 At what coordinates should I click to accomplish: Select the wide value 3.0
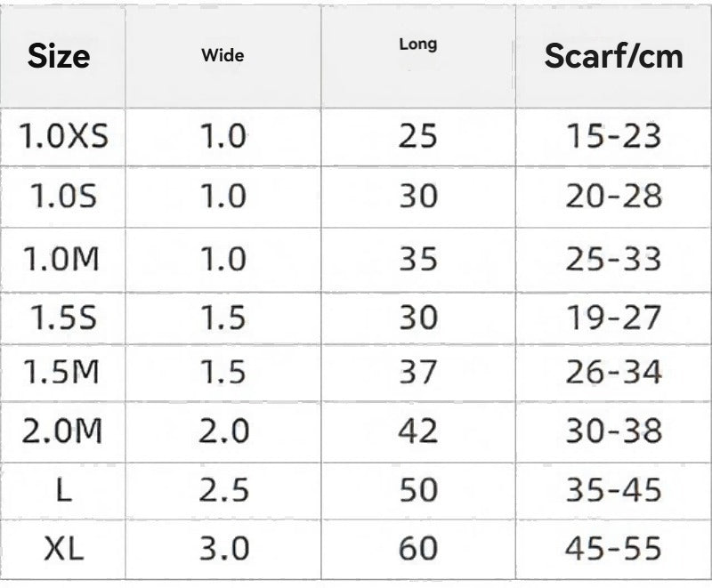point(222,549)
